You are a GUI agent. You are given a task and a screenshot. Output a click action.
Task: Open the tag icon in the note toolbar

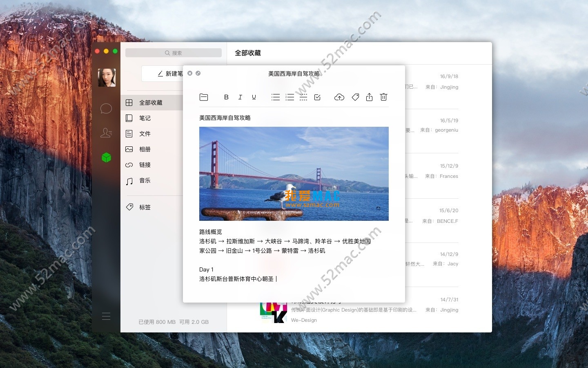pos(355,97)
